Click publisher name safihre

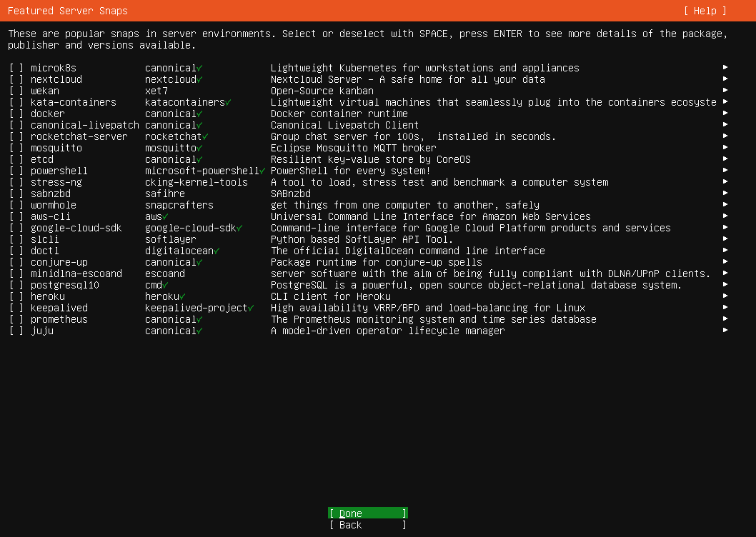(165, 194)
